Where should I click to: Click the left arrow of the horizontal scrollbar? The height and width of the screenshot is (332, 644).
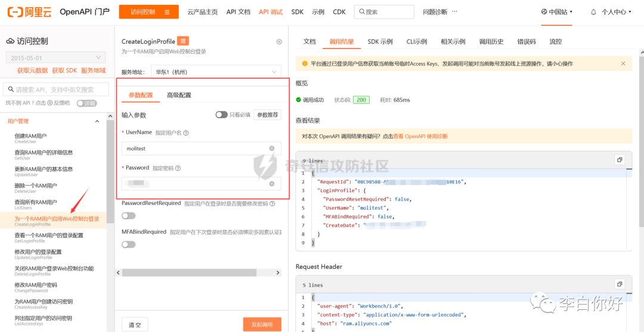click(118, 272)
